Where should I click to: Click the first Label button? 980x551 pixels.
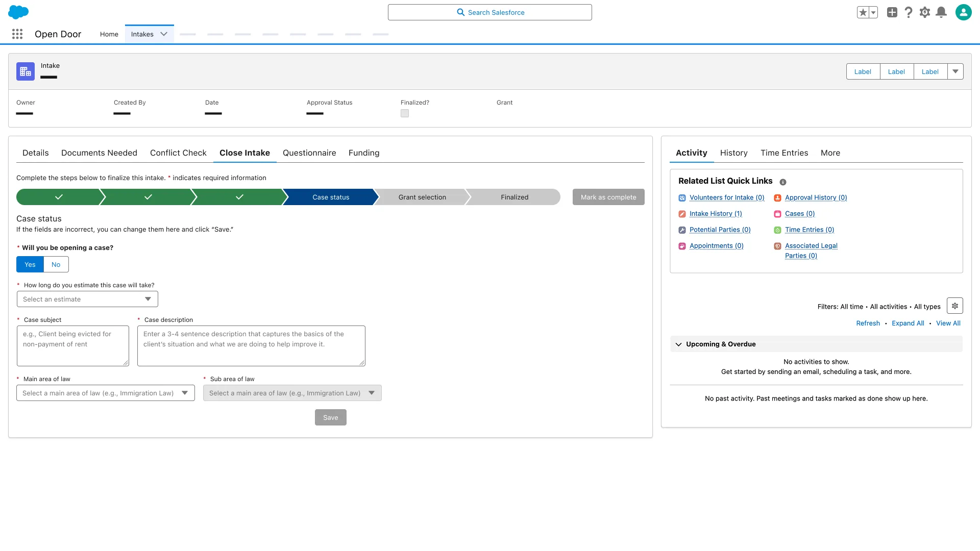(x=863, y=71)
